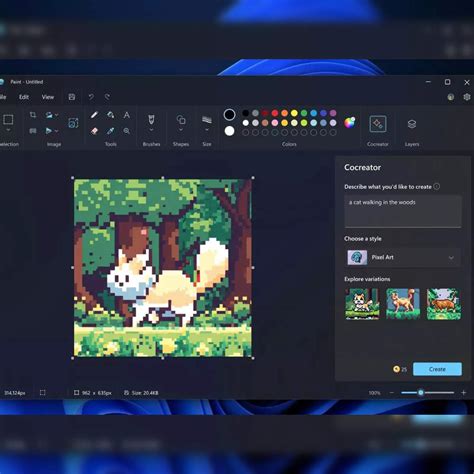Open Paint settings gear icon

[x=467, y=97]
